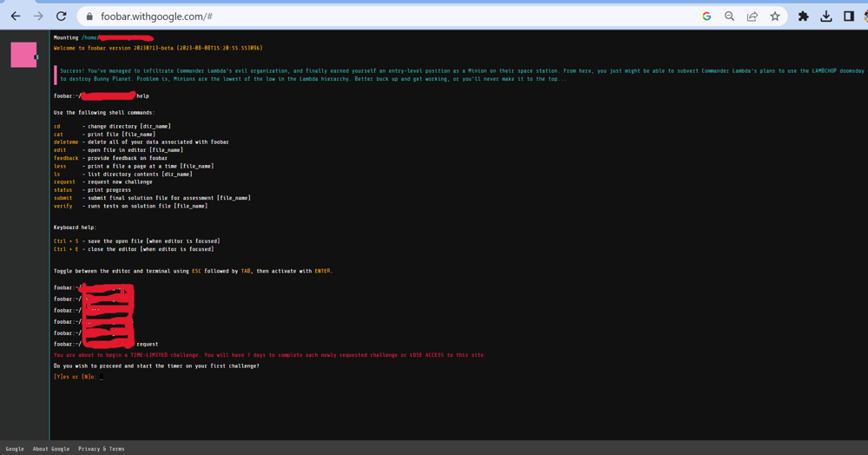Open the Google icon in address bar
Image resolution: width=868 pixels, height=455 pixels.
coord(707,16)
